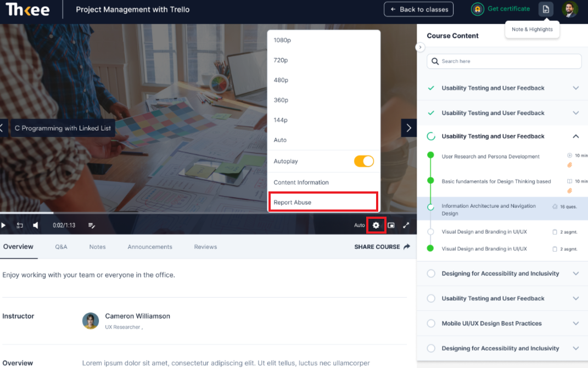Click Get certificate link
The image size is (588, 368).
[x=508, y=9]
